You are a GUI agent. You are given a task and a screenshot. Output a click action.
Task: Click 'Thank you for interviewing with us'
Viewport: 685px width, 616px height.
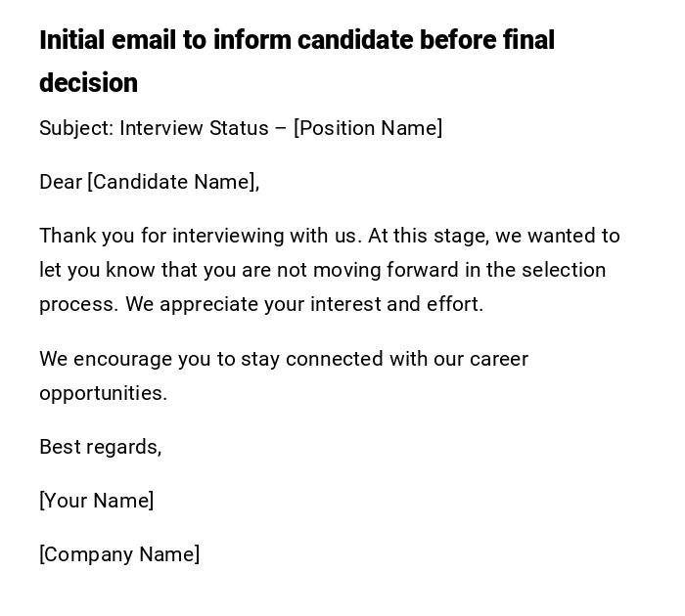(200, 236)
